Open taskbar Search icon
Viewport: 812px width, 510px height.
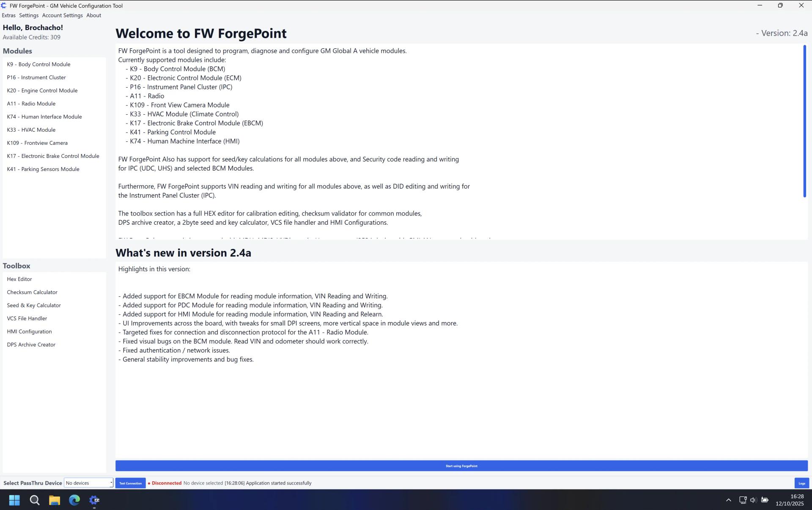pyautogui.click(x=35, y=500)
